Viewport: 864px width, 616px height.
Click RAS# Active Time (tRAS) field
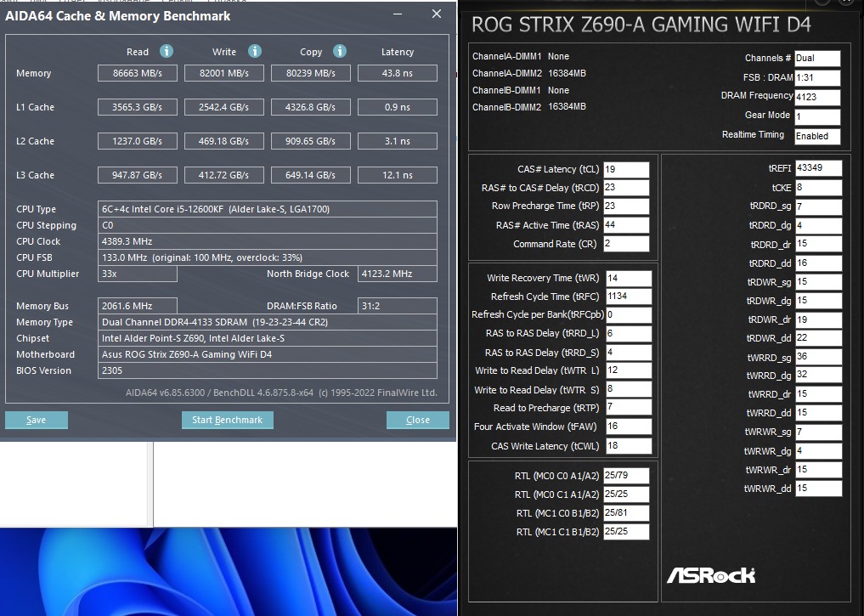[626, 225]
